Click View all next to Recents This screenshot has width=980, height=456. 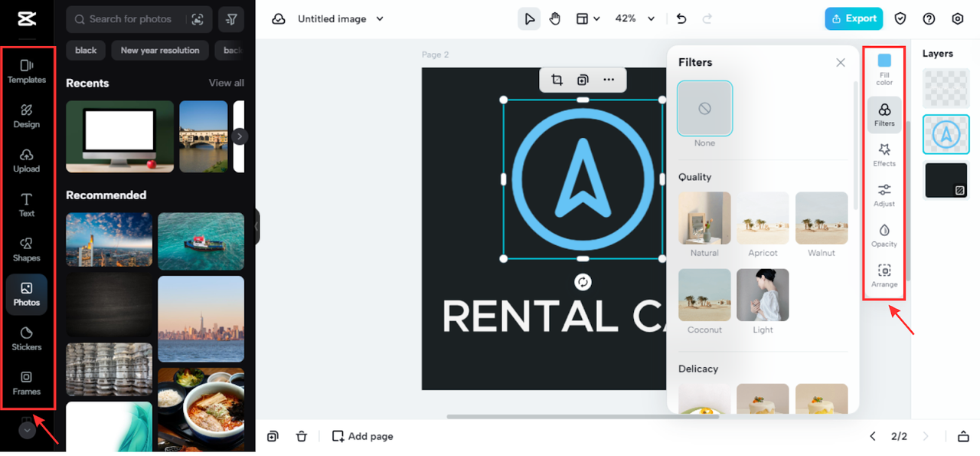(226, 83)
